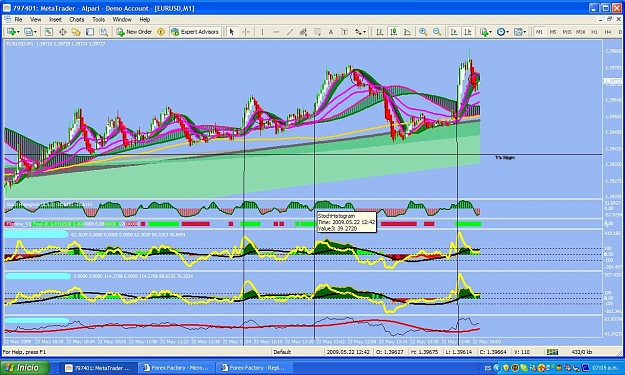Image resolution: width=625 pixels, height=375 pixels.
Task: Switch to Bar Chart mode
Action: [379, 32]
